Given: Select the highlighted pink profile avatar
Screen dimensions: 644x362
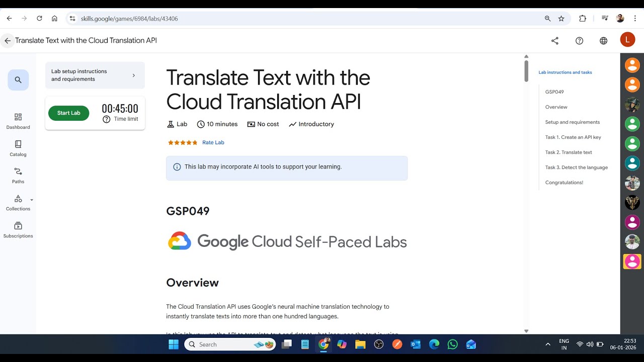Looking at the screenshot, I should click(x=632, y=261).
